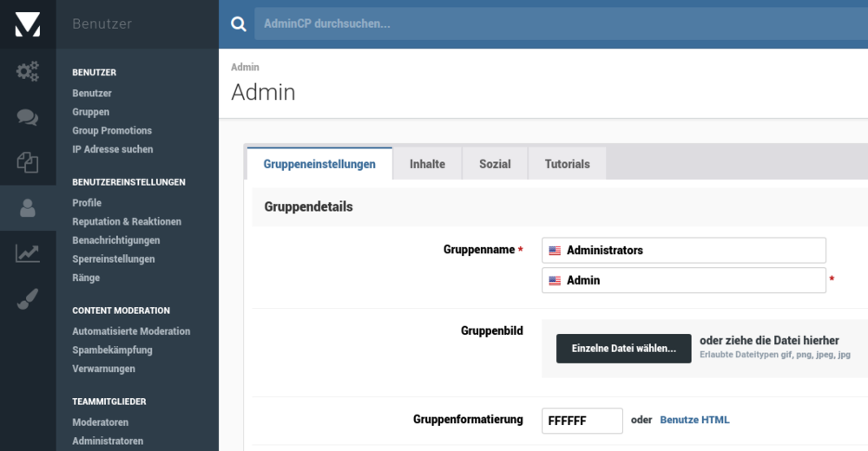Image resolution: width=868 pixels, height=451 pixels.
Task: Click the Benutze HTML link
Action: pos(694,420)
